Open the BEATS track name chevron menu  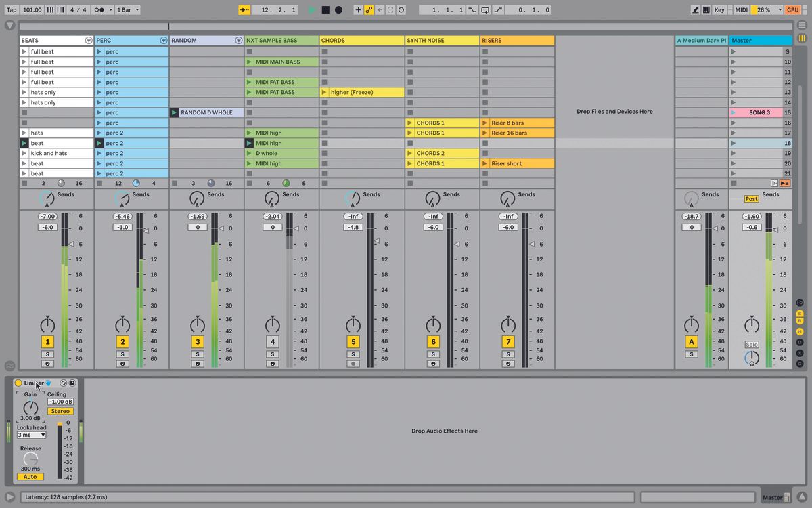tap(89, 40)
